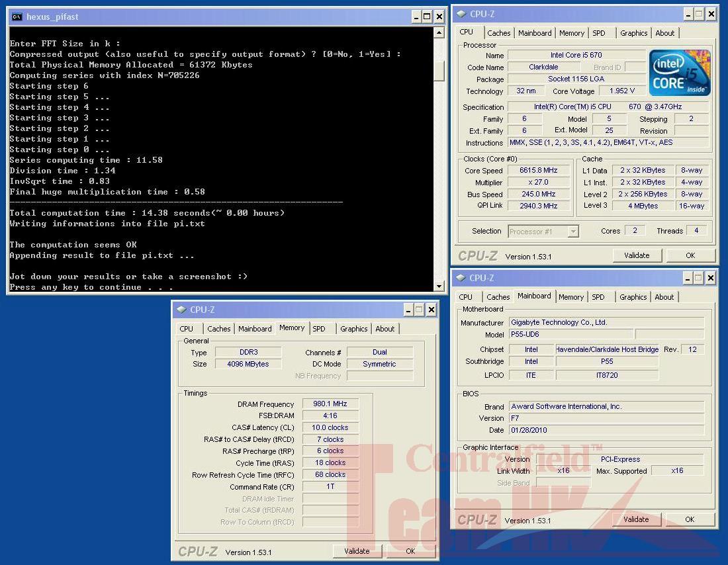The image size is (728, 565).
Task: Open Caches tab in top CPU-Z window
Action: pyautogui.click(x=498, y=33)
